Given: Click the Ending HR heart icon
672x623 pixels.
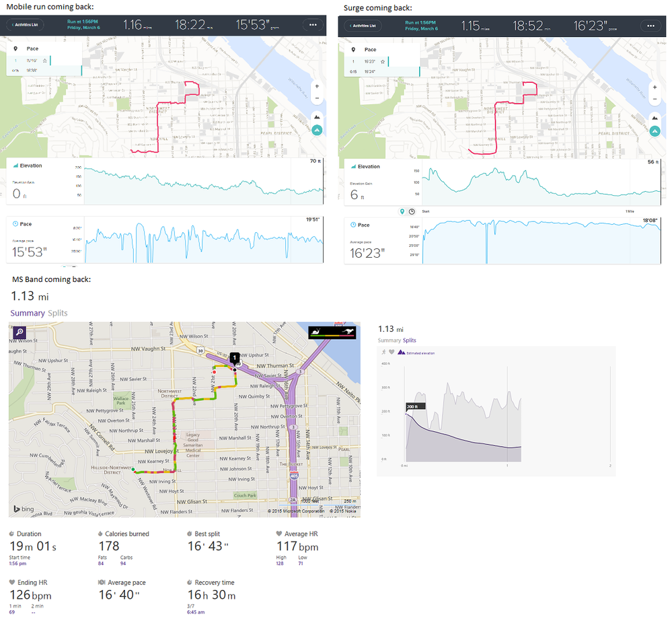Looking at the screenshot, I should pos(12,582).
